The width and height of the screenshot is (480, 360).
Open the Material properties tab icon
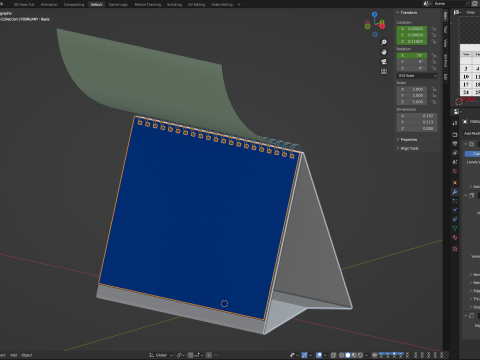455,237
